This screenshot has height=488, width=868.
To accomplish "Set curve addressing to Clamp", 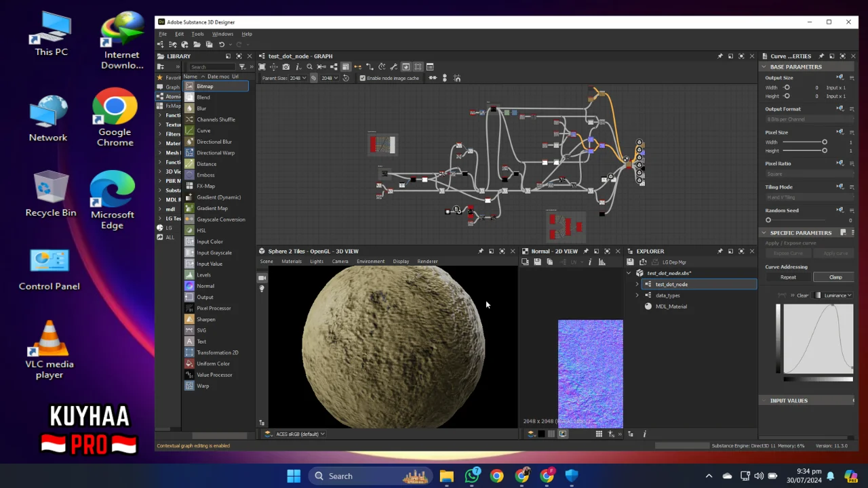I will 835,277.
